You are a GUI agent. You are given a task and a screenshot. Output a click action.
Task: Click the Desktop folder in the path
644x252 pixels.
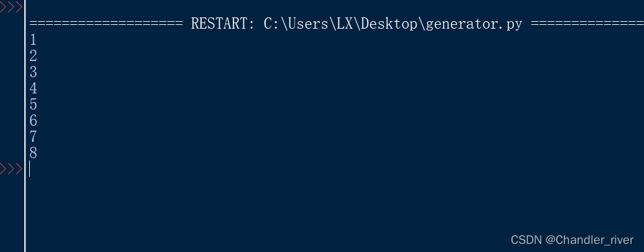(391, 24)
